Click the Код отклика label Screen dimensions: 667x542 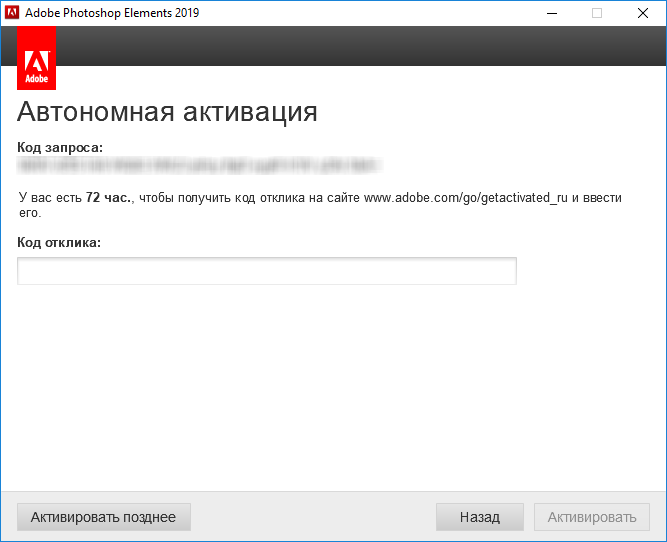(59, 242)
